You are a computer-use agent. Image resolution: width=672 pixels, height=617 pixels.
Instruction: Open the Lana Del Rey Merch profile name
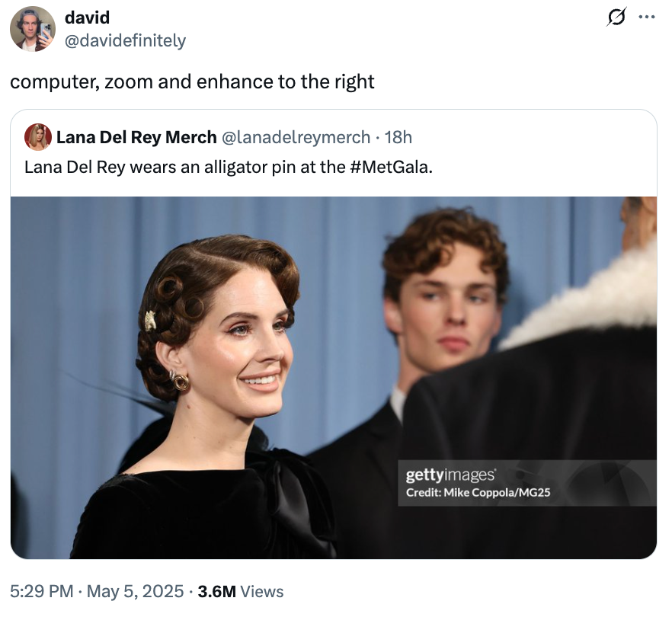click(136, 137)
